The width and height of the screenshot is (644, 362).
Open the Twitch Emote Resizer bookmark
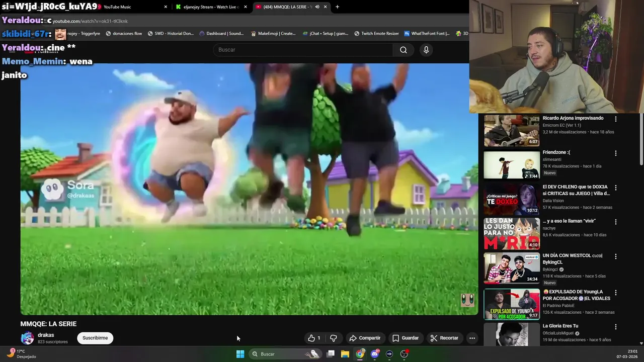[x=376, y=34]
